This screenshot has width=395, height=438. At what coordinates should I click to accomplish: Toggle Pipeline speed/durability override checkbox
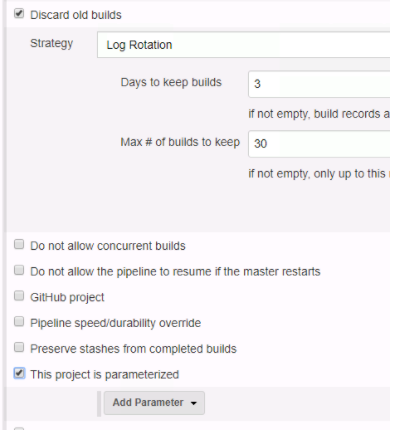tap(19, 322)
